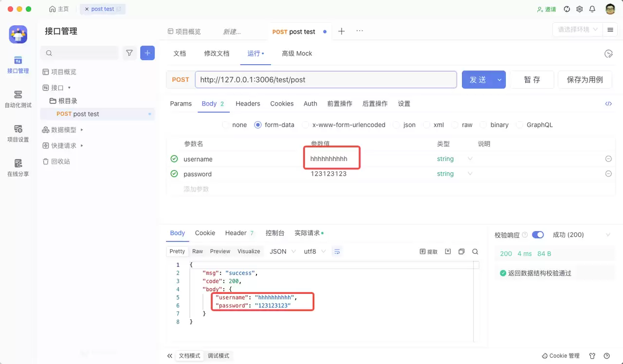Show generated code with the code icon

coord(608,104)
